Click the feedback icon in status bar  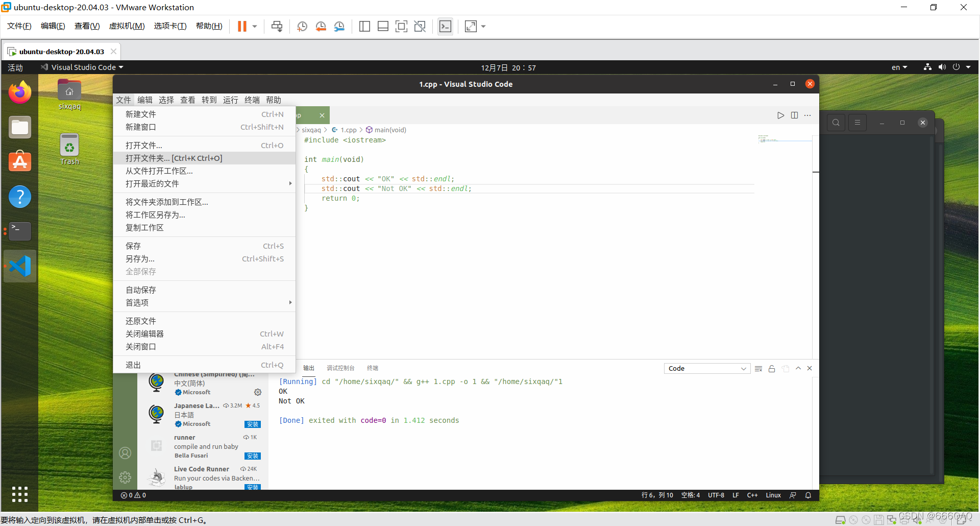[793, 495]
